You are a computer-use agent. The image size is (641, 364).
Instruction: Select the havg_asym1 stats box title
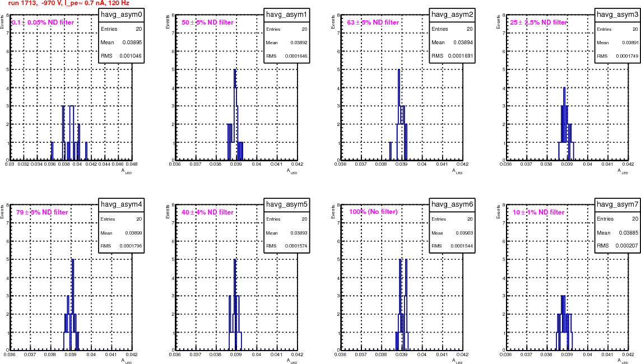pos(286,15)
